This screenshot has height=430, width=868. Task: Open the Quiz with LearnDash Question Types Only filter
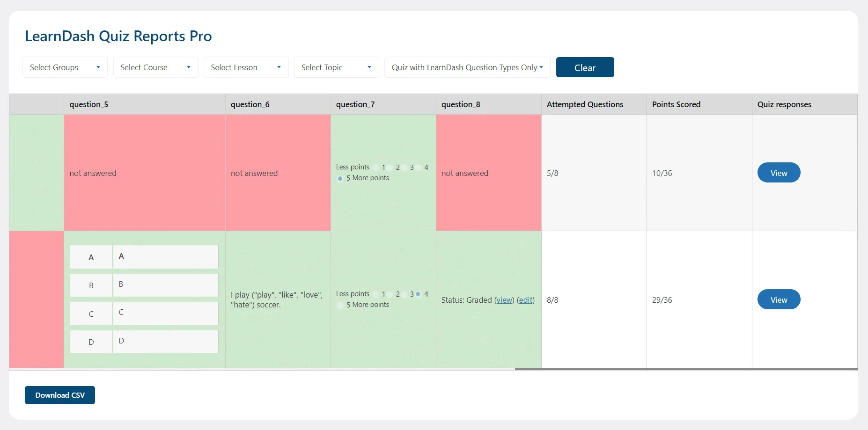466,67
